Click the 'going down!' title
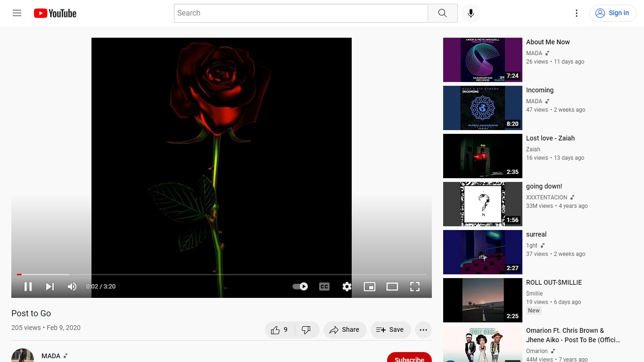This screenshot has height=362, width=644. [544, 186]
